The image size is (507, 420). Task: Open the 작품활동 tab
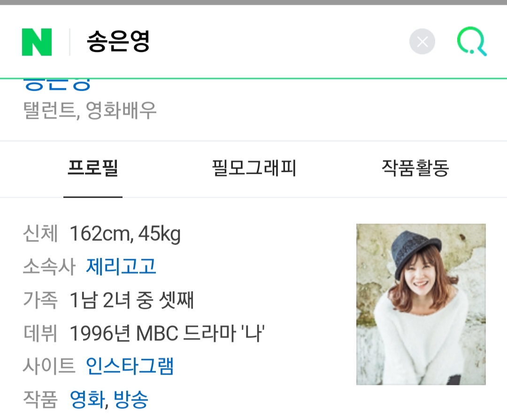415,168
